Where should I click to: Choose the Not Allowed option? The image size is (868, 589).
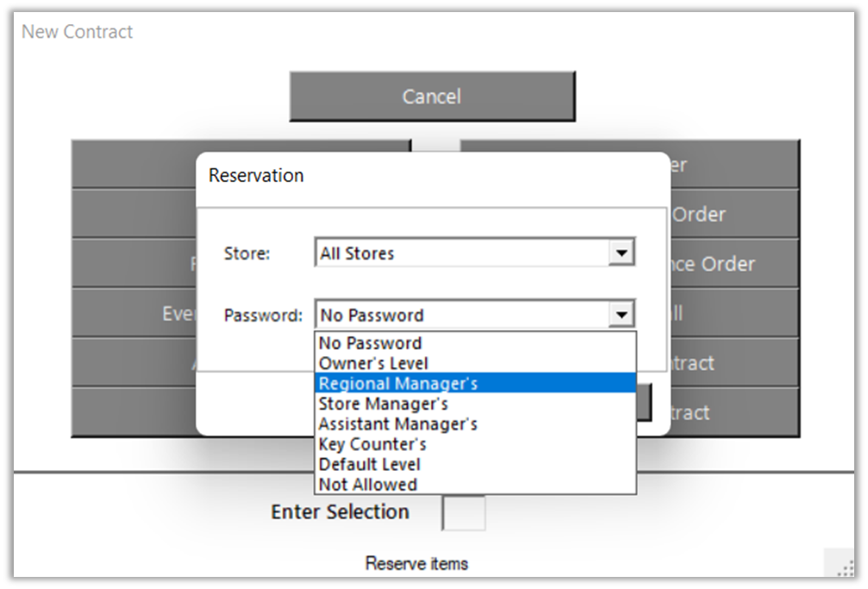point(368,485)
